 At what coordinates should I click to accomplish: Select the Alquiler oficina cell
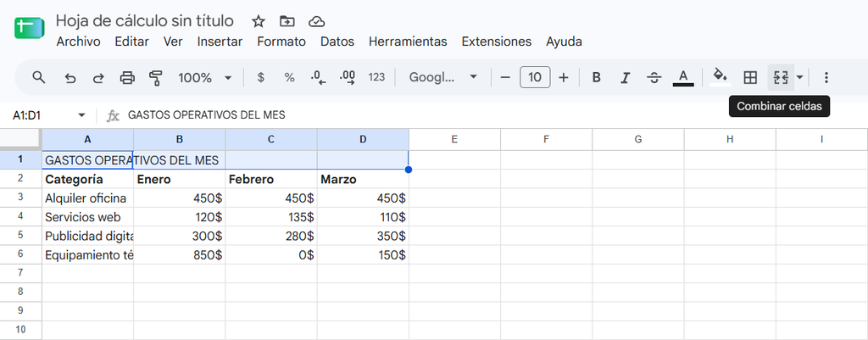(x=87, y=198)
